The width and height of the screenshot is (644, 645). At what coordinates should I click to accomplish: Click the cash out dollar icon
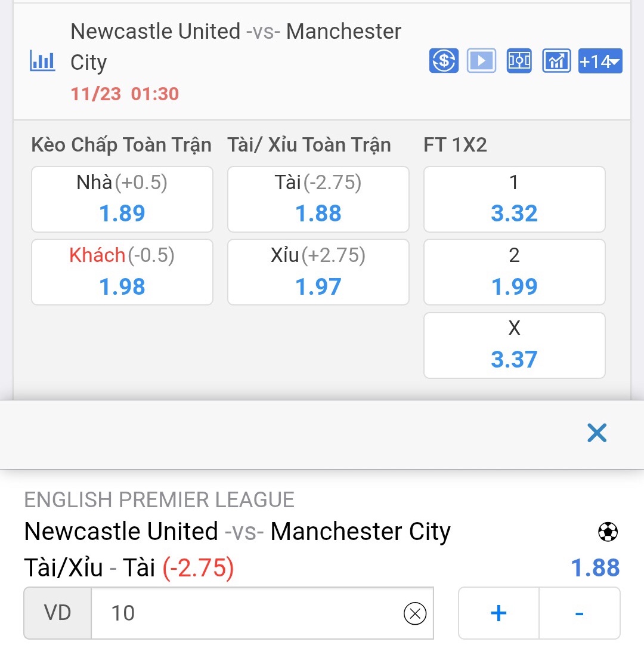tap(444, 61)
